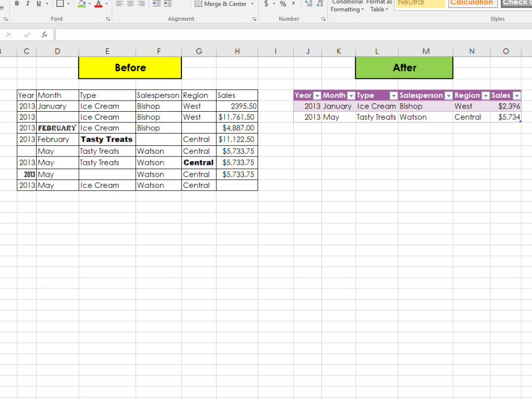Open underline style dropdown arrow
Screen dimensions: 532x399
[47, 4]
